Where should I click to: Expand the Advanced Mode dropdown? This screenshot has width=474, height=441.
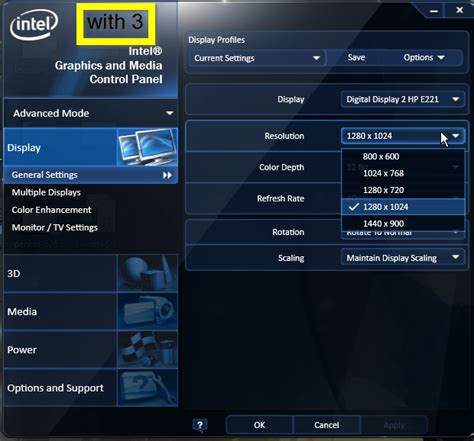pyautogui.click(x=90, y=113)
